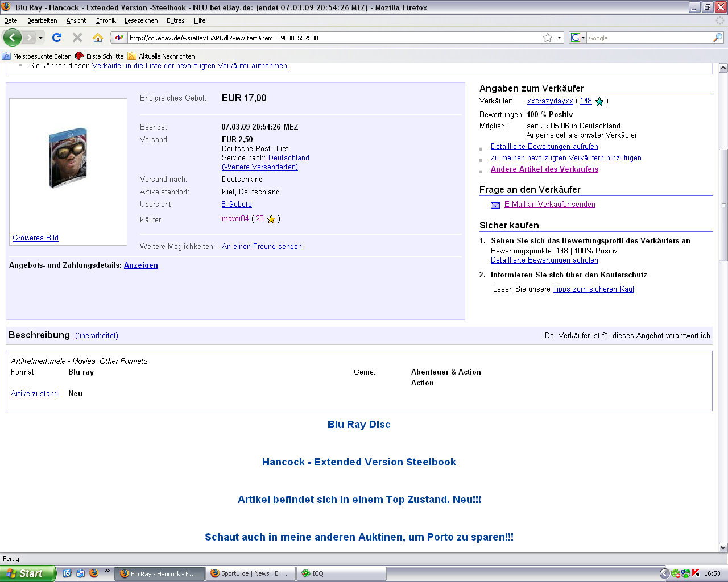Reload the page with the refresh icon
The image size is (728, 582).
(x=57, y=38)
